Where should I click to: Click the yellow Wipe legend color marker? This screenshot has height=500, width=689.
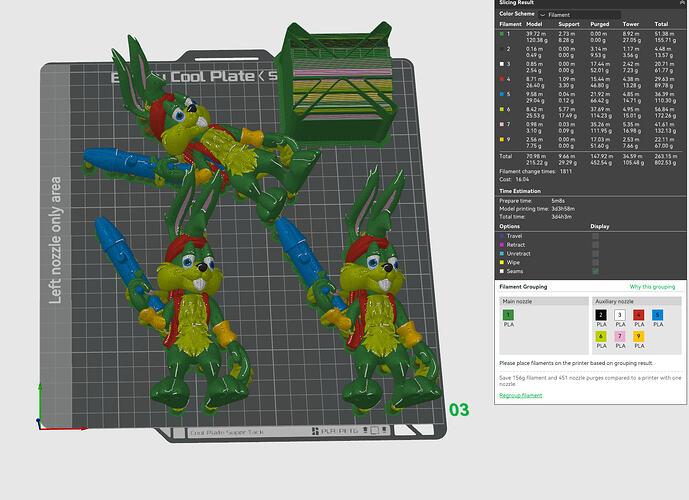click(502, 262)
